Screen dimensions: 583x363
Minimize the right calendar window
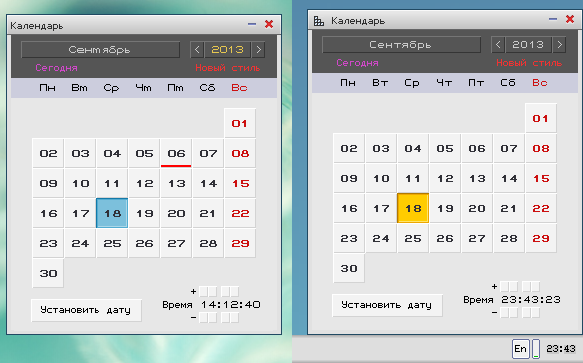tap(553, 19)
